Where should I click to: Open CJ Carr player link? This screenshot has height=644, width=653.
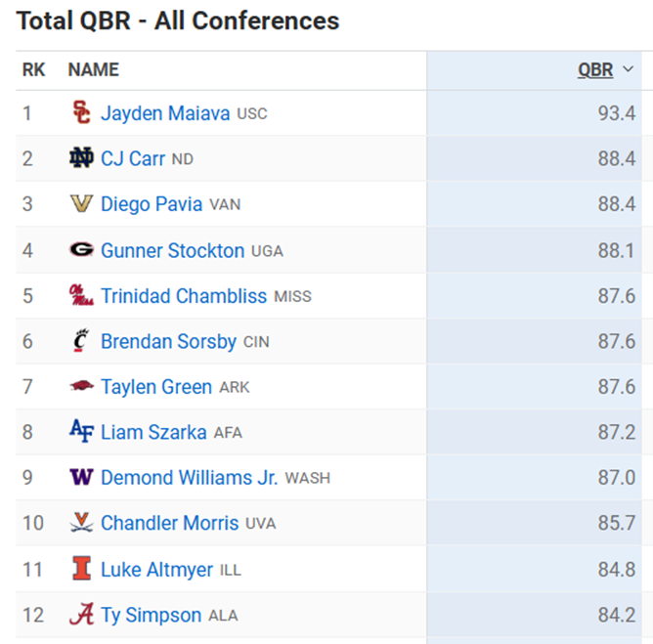133,158
